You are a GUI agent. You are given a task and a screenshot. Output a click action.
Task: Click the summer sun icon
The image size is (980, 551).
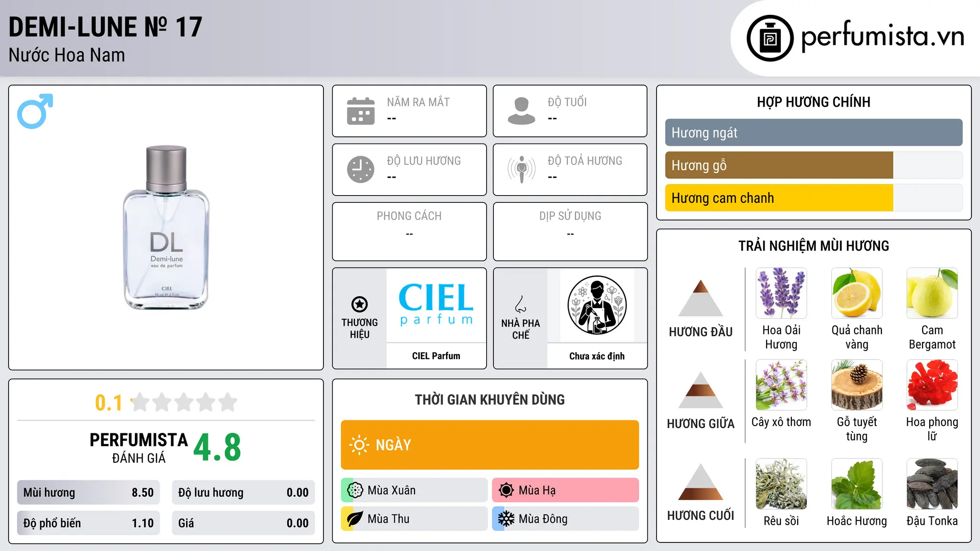click(506, 490)
